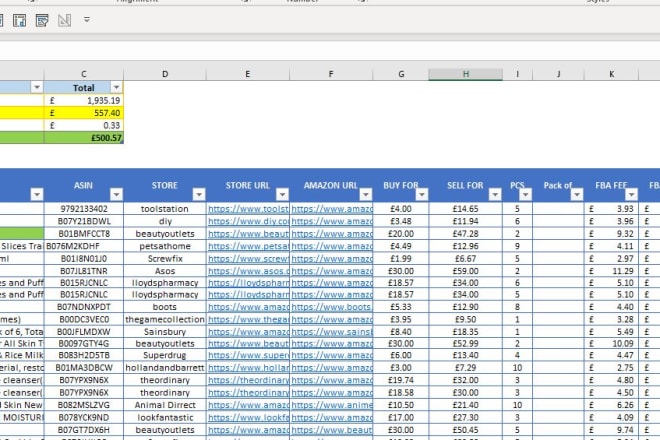Select the Asos store cell
The width and height of the screenshot is (660, 440).
coord(165,271)
